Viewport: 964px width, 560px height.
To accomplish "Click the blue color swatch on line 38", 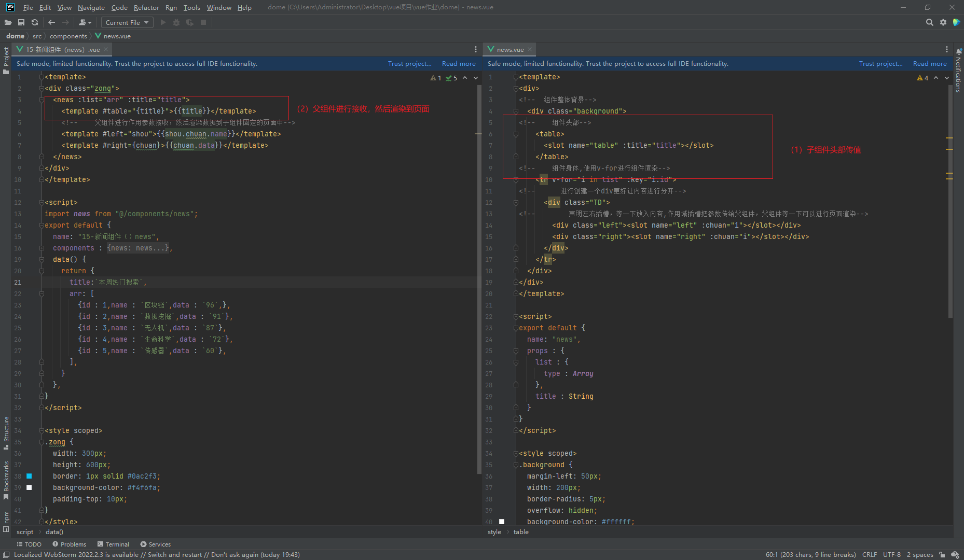I will [x=29, y=476].
